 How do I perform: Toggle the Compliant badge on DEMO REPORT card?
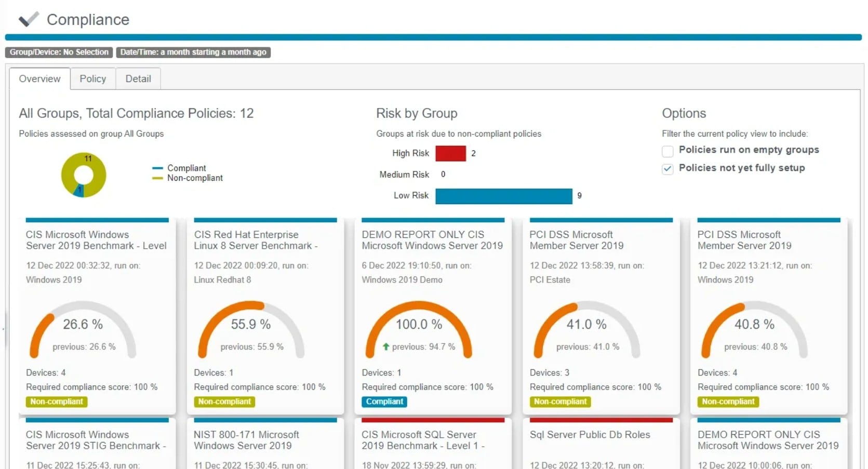[x=384, y=401]
